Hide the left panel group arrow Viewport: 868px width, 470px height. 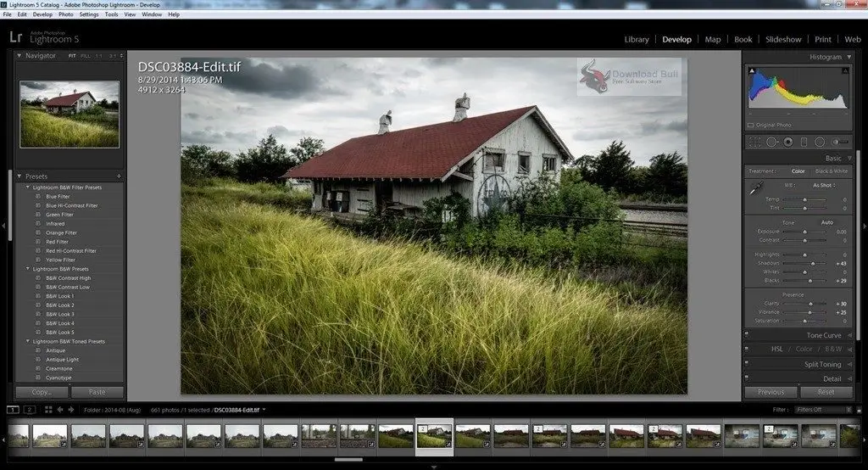coord(4,226)
